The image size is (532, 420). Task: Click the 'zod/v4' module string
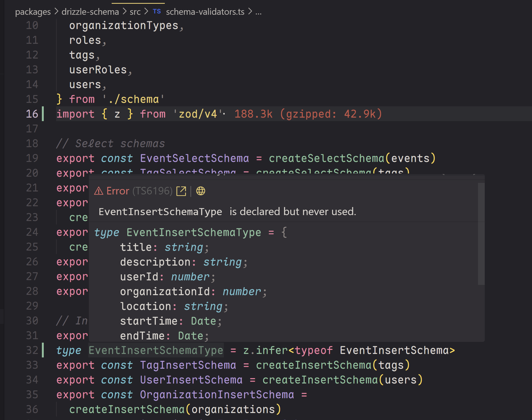point(198,114)
